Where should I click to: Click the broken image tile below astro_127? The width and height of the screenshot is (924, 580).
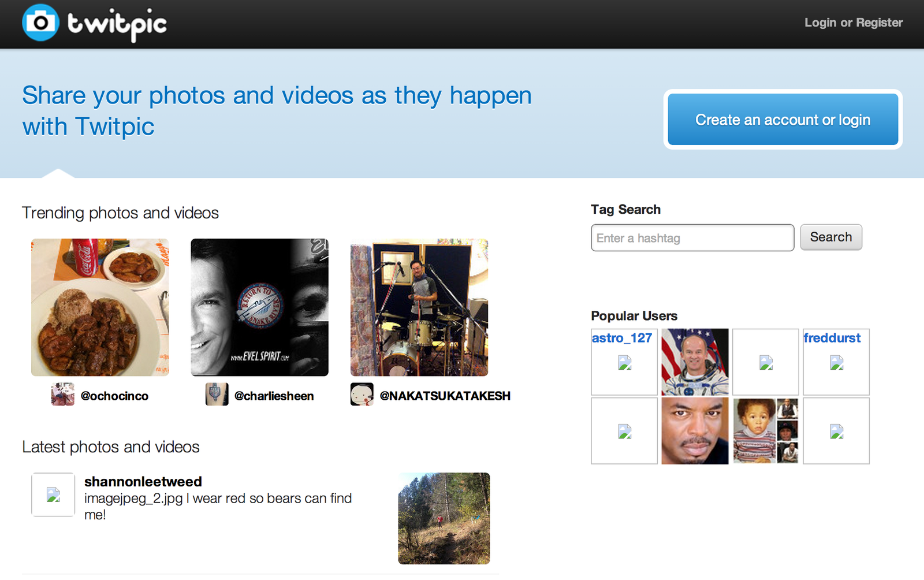[624, 431]
